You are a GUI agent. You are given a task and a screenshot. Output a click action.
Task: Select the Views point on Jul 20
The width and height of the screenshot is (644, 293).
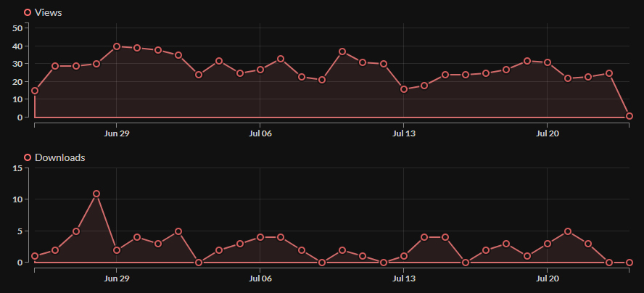[x=547, y=62]
